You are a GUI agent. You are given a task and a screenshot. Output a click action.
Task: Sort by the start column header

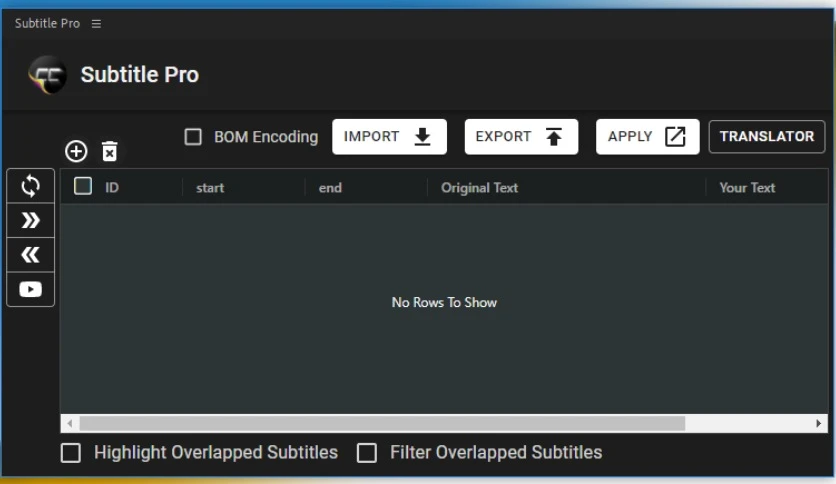pos(210,188)
